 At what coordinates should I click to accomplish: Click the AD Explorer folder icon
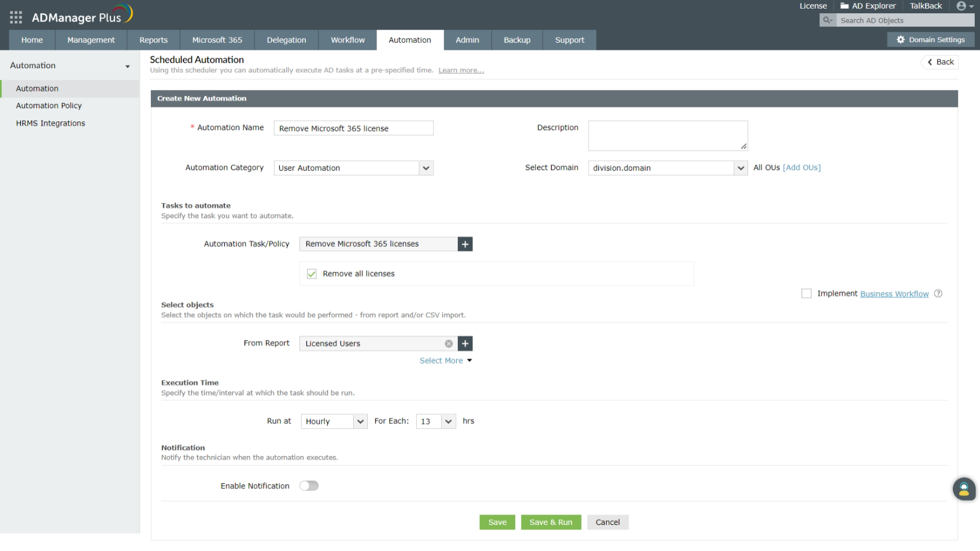844,6
